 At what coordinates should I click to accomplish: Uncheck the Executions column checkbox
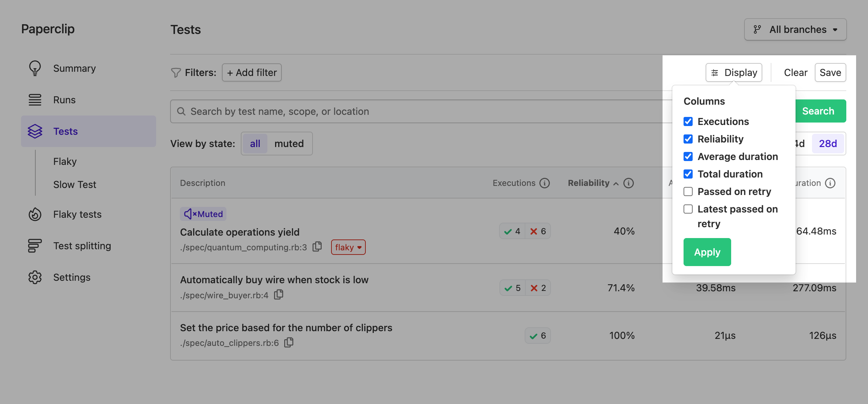(x=688, y=121)
